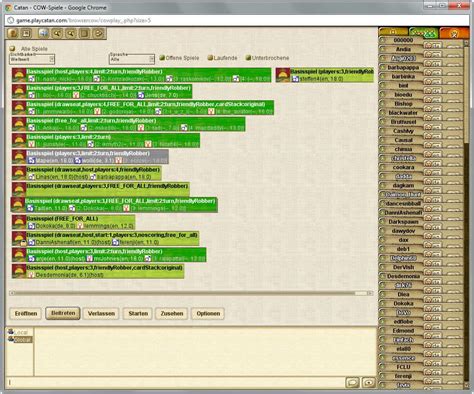Select player 'cookara' in player list
Image resolution: width=474 pixels, height=394 pixels.
coord(403,167)
